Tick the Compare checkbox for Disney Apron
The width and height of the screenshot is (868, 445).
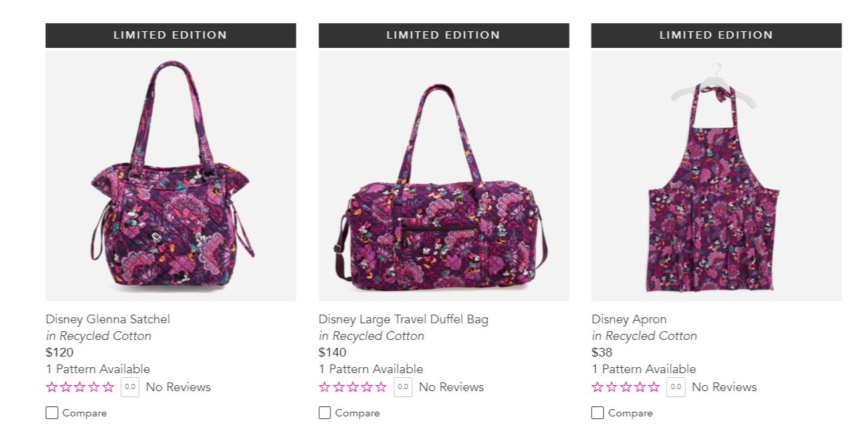click(x=597, y=413)
